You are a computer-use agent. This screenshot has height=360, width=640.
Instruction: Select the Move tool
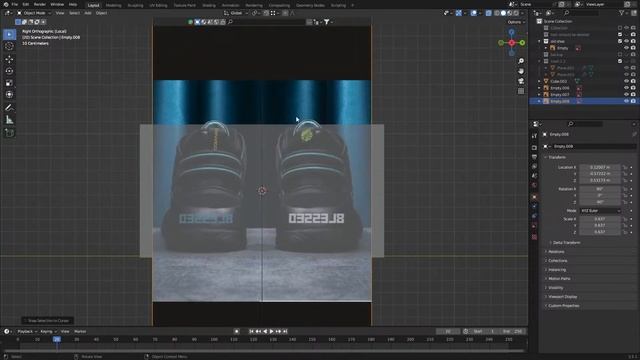9,59
